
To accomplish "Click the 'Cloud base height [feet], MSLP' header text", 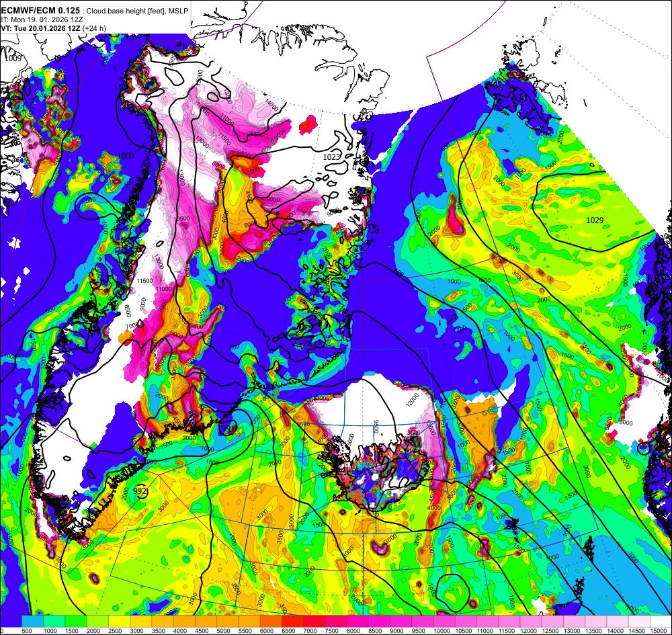I will (x=137, y=11).
